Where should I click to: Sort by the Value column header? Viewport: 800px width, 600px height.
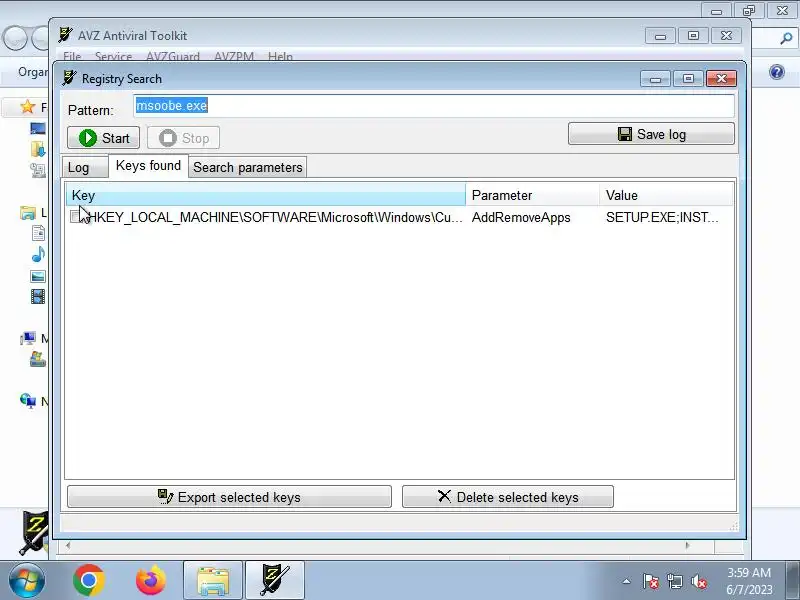click(x=666, y=195)
